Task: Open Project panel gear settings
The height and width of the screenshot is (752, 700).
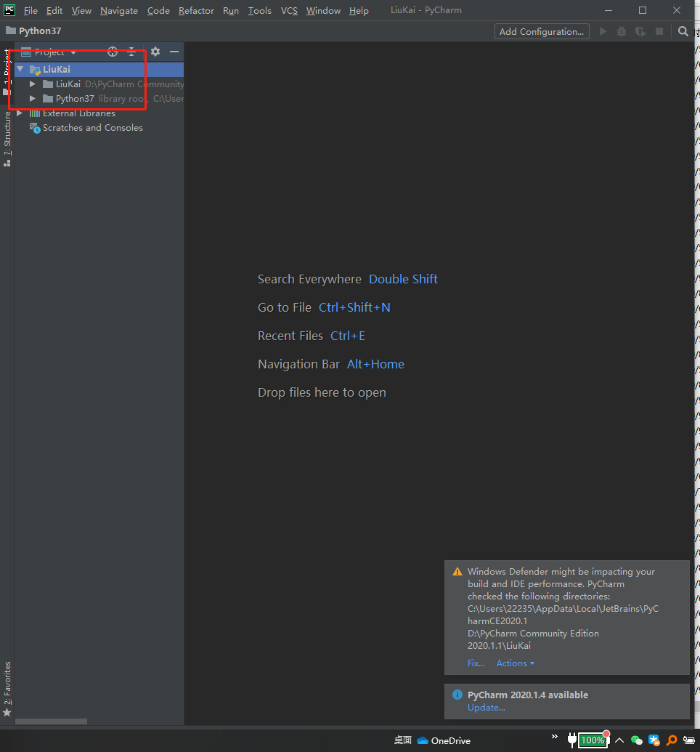Action: pos(155,52)
